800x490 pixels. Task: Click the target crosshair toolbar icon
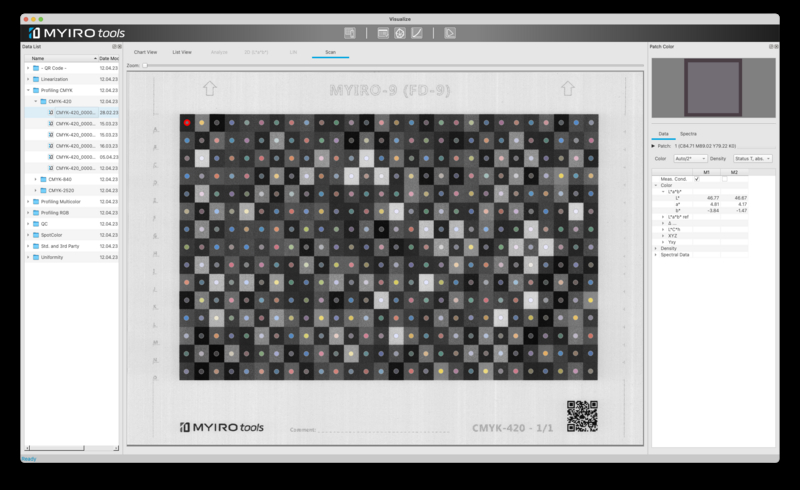[400, 33]
